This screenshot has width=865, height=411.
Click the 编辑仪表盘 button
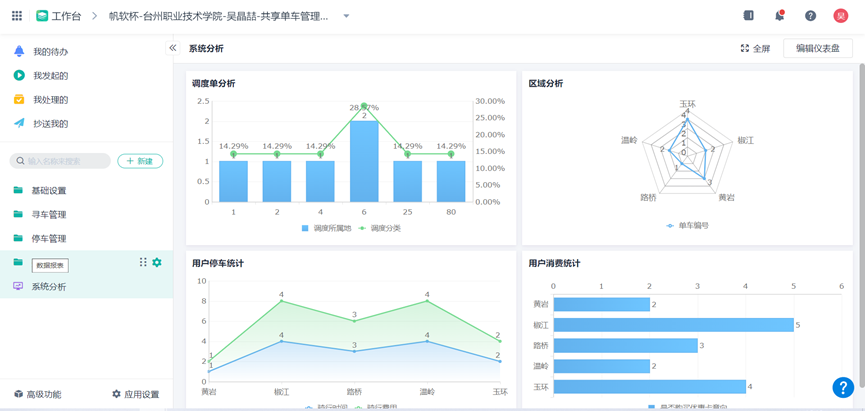coord(817,48)
